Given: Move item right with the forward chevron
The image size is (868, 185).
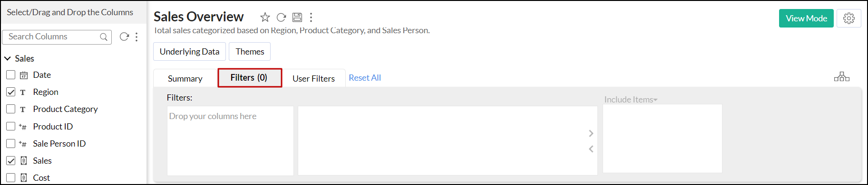Looking at the screenshot, I should point(591,133).
